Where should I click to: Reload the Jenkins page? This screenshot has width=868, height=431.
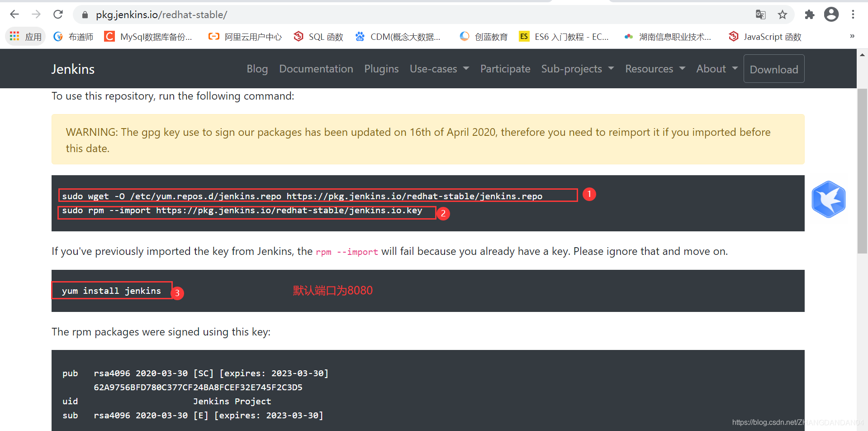coord(58,14)
